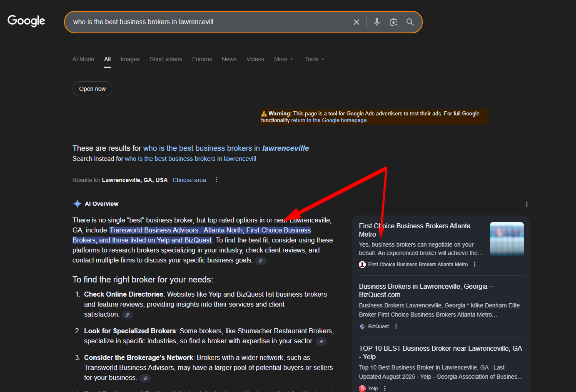Image resolution: width=576 pixels, height=392 pixels.
Task: Open options next to Choose area
Action: point(217,180)
